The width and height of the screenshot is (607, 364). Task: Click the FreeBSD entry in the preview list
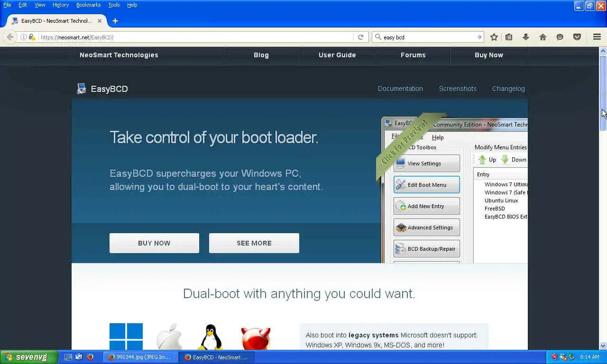(x=495, y=209)
